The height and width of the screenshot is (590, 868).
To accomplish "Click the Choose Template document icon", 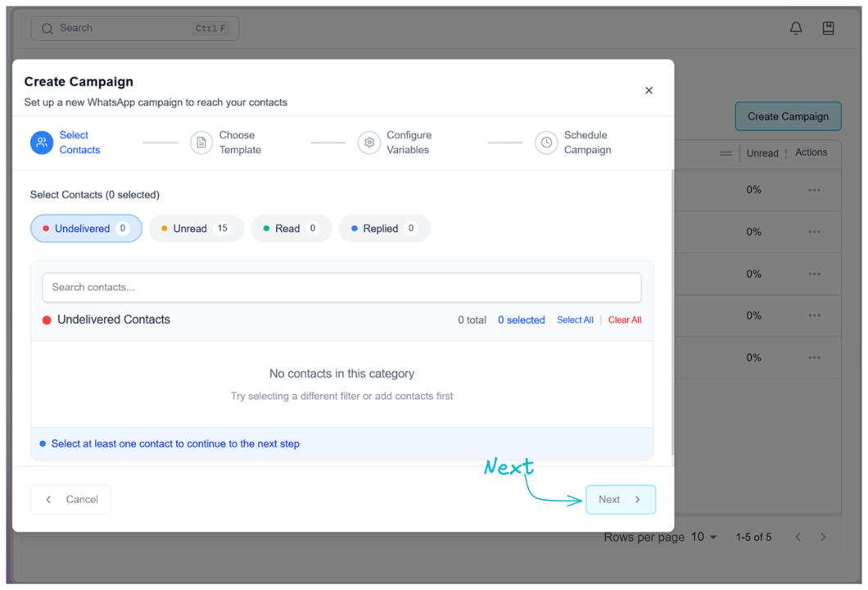I will click(201, 143).
